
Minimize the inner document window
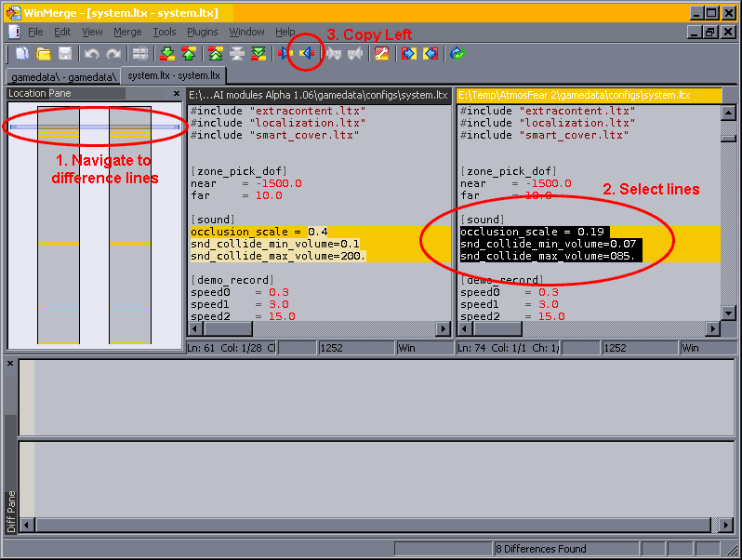click(x=695, y=32)
